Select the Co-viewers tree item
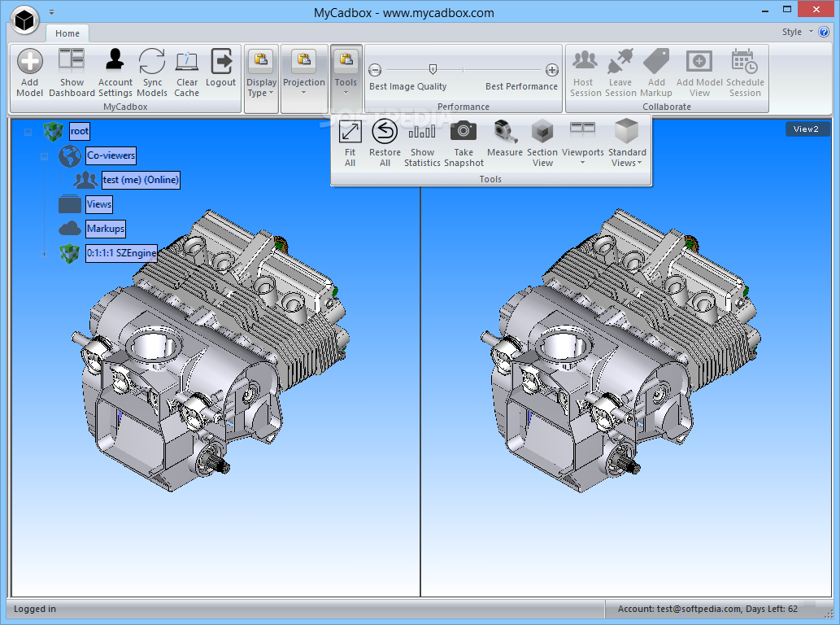This screenshot has width=840, height=625. pos(111,155)
